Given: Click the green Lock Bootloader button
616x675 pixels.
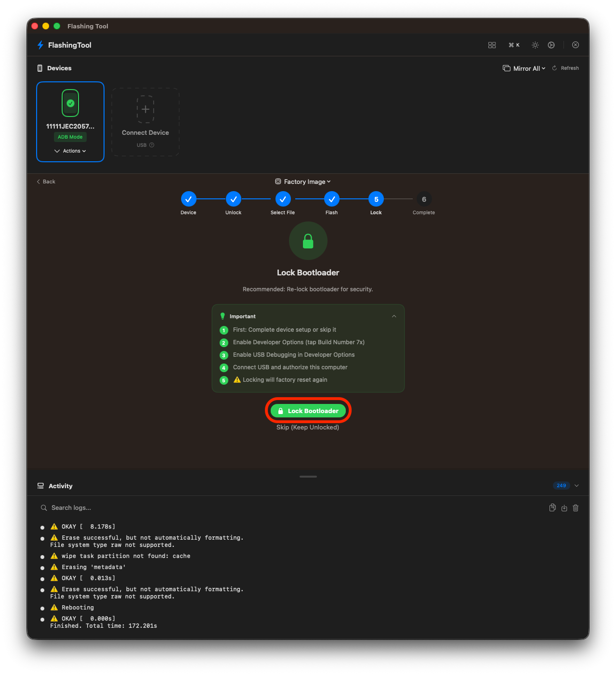Looking at the screenshot, I should 308,411.
